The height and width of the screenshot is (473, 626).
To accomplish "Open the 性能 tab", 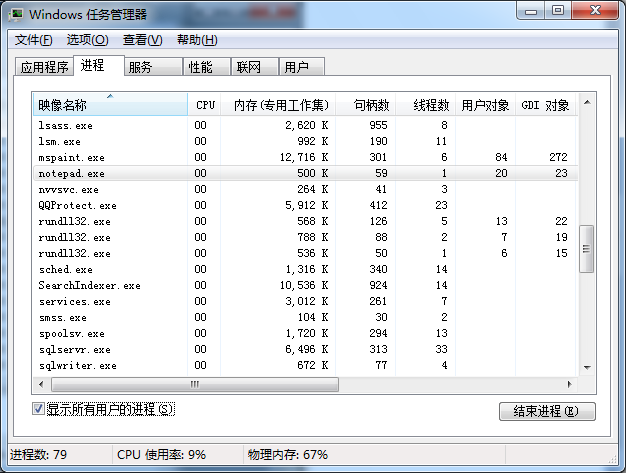I will click(x=206, y=67).
